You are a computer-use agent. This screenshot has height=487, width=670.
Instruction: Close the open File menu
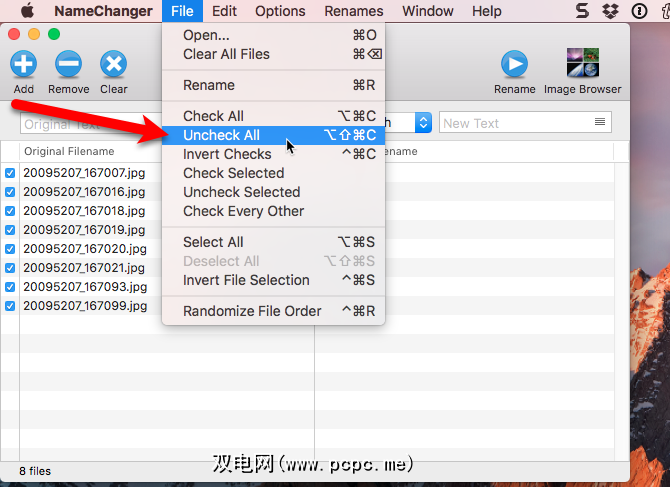click(x=182, y=11)
